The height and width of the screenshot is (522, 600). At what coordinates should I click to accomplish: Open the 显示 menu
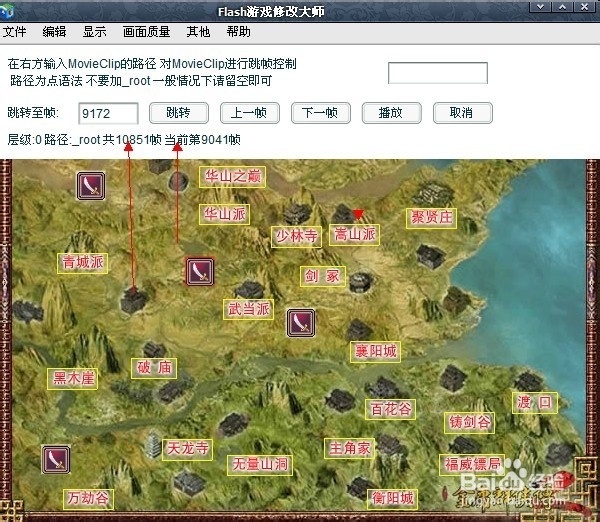pyautogui.click(x=95, y=31)
